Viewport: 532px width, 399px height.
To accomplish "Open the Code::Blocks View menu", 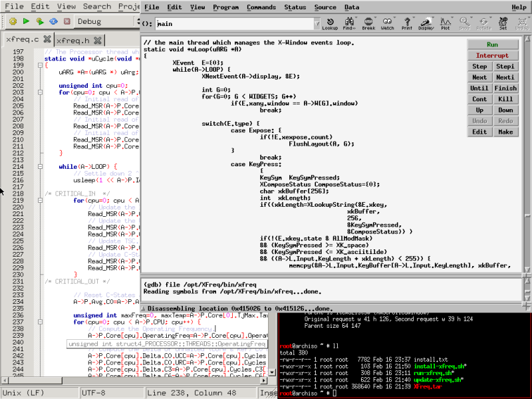I will (66, 7).
